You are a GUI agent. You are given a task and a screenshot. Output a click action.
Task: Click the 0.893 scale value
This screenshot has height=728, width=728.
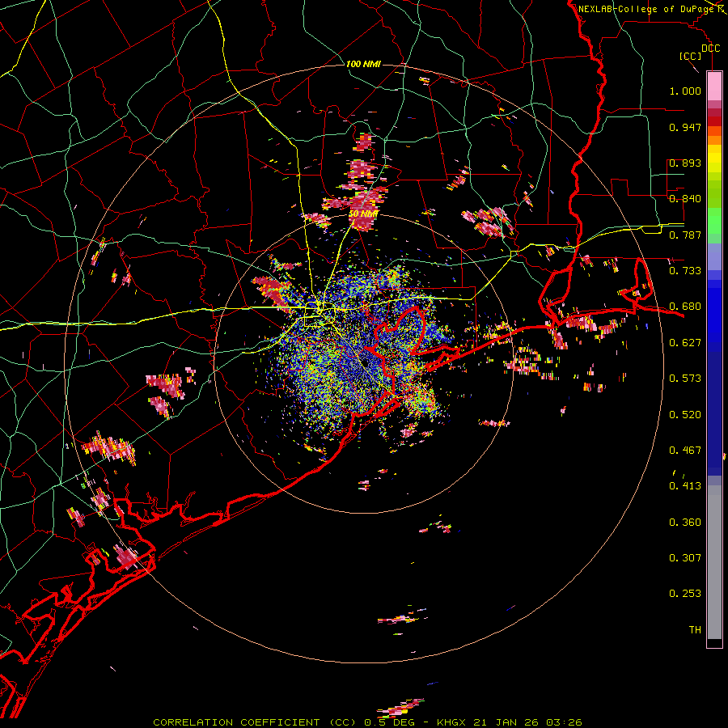tap(685, 163)
